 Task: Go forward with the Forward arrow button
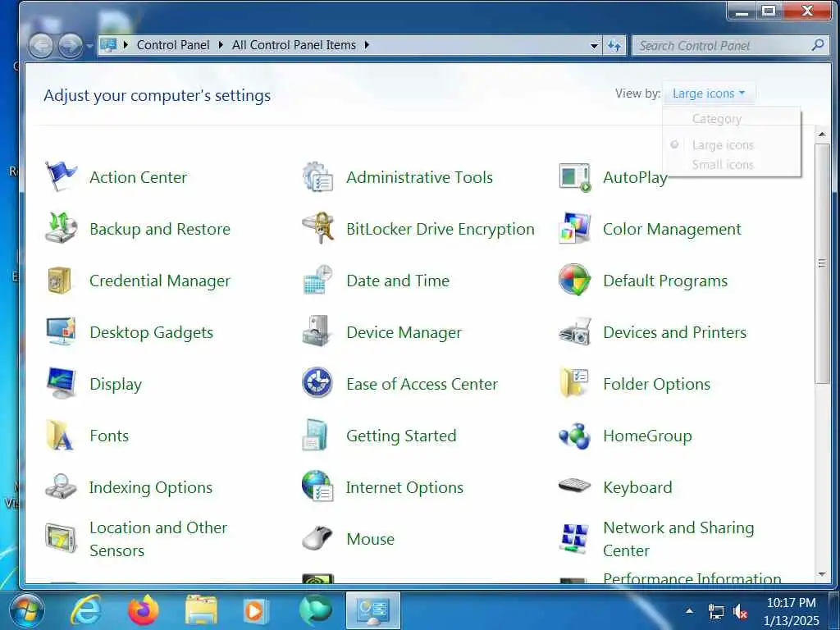tap(71, 46)
